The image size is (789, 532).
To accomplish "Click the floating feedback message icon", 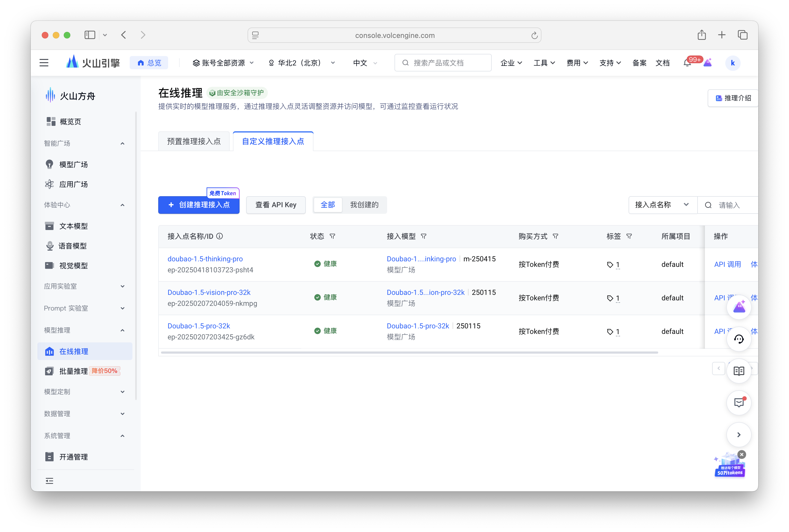I will coord(738,403).
